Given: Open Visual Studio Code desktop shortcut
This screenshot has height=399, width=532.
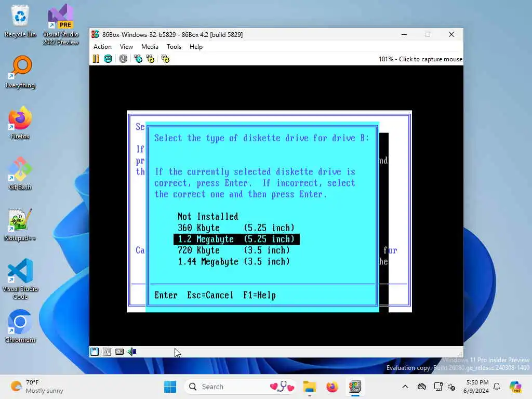Looking at the screenshot, I should coord(20,279).
